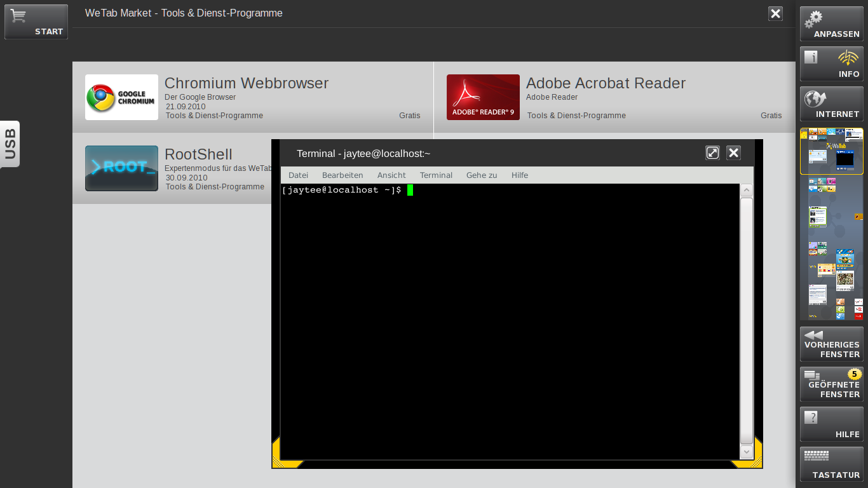Select the RootShell app icon
The width and height of the screenshot is (868, 488).
[121, 168]
